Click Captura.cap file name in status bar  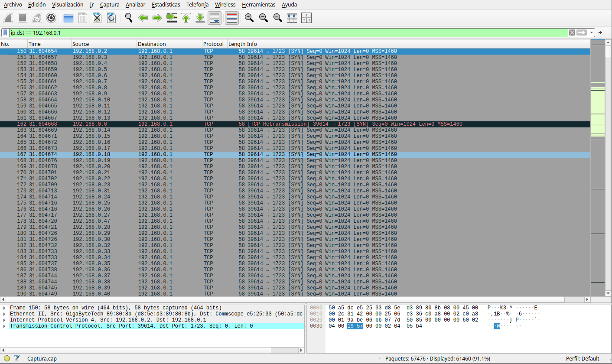[x=42, y=358]
